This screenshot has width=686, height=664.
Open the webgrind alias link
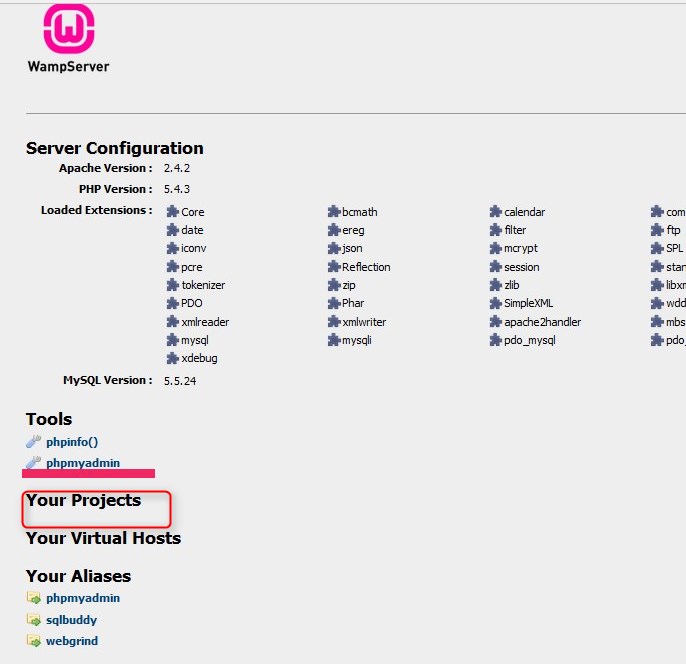(72, 641)
